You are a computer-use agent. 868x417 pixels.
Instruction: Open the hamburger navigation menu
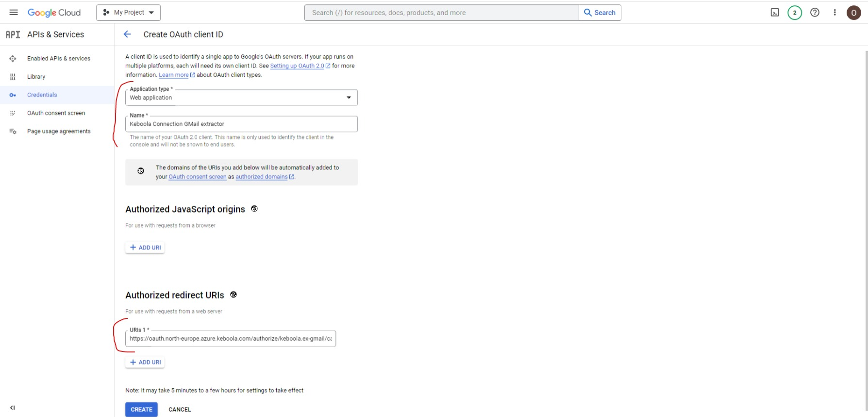click(14, 13)
